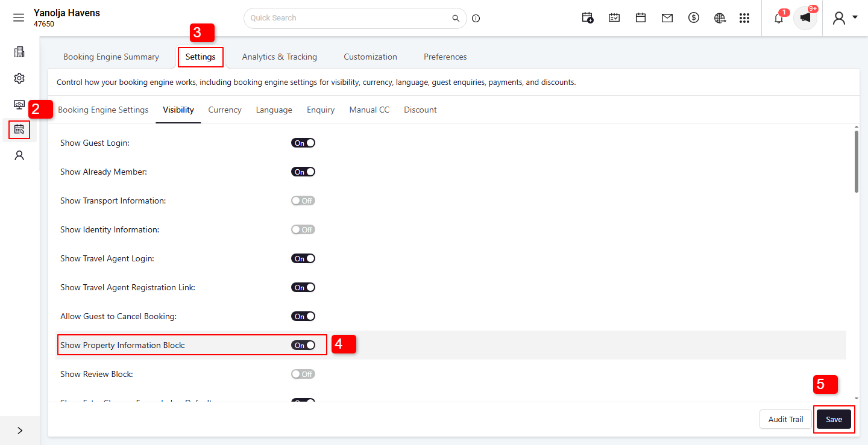The image size is (868, 445).
Task: Open the plain calendar icon
Action: (x=641, y=18)
